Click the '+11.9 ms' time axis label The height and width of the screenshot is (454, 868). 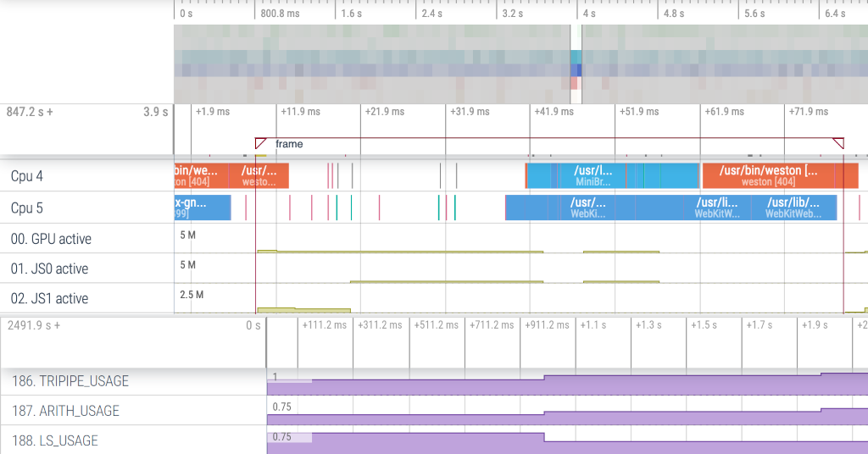[301, 112]
